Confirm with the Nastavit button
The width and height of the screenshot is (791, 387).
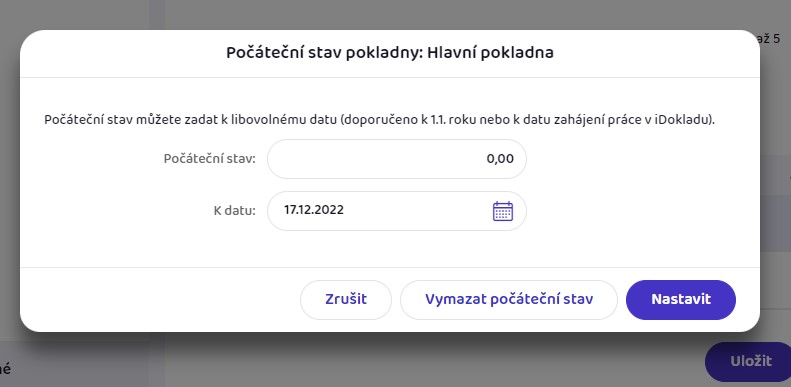(681, 300)
